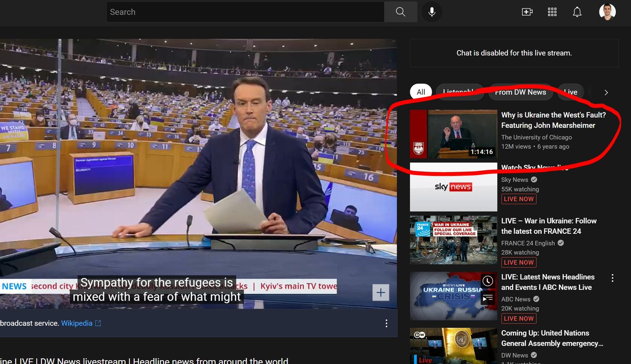Open the YouTube apps grid icon

552,12
